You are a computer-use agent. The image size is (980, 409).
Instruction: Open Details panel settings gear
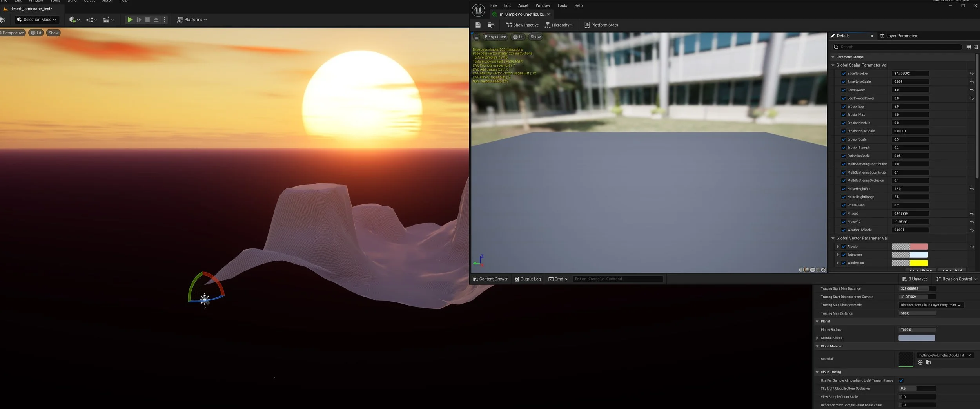pyautogui.click(x=976, y=47)
